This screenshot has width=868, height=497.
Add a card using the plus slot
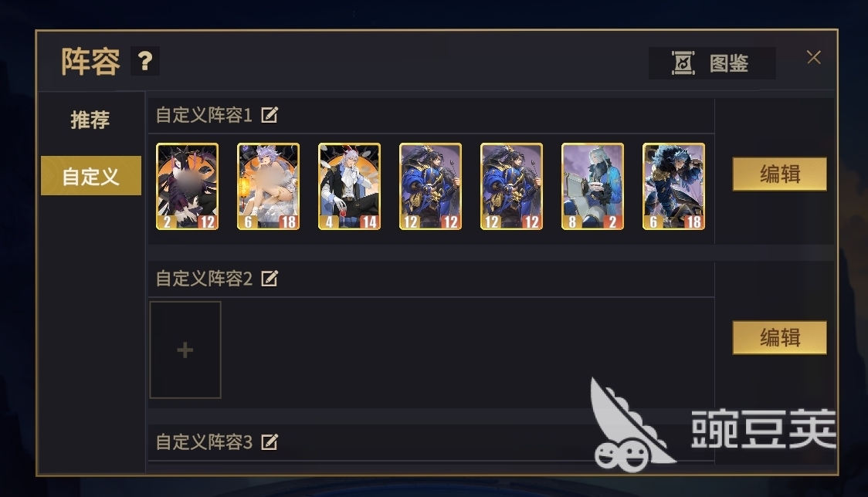(x=185, y=350)
